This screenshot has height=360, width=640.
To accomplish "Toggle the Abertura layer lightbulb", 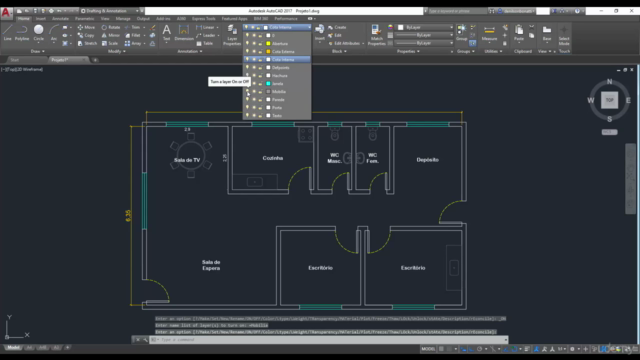I will 247,43.
